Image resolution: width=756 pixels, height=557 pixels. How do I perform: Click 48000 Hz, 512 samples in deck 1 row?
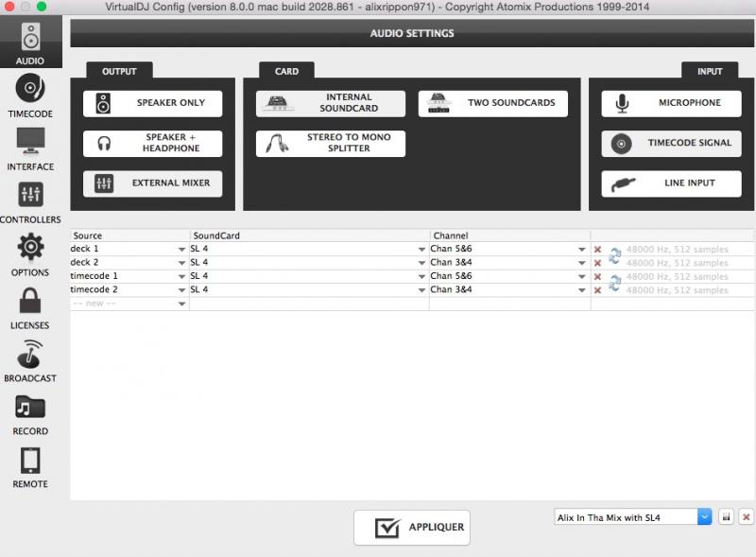point(677,249)
